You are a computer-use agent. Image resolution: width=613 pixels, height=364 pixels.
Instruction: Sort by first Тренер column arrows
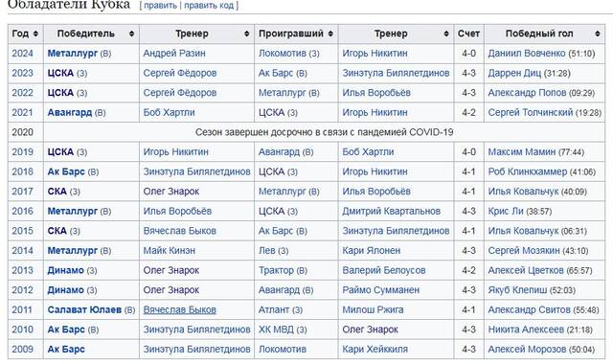[x=247, y=34]
